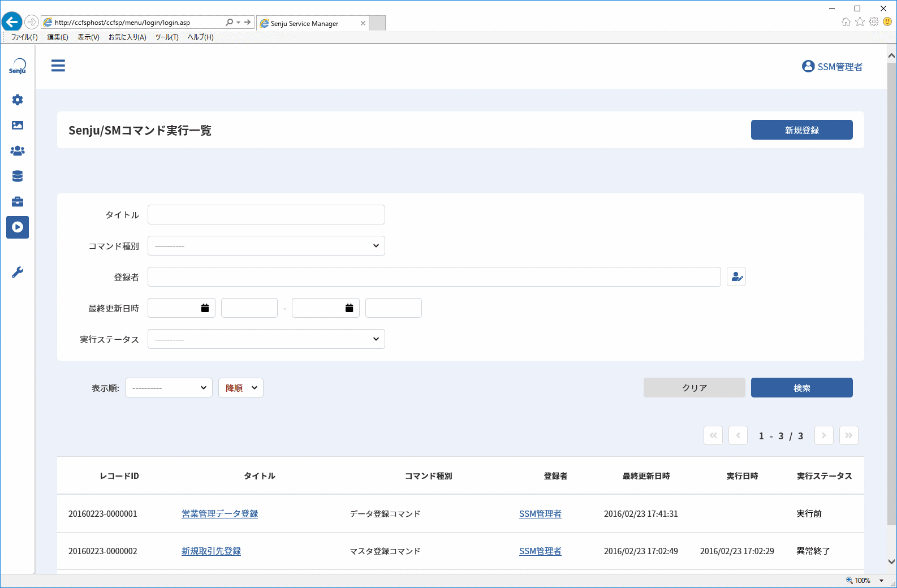Viewport: 897px width, 588px height.
Task: Expand the コマンド種別 dropdown
Action: 266,246
